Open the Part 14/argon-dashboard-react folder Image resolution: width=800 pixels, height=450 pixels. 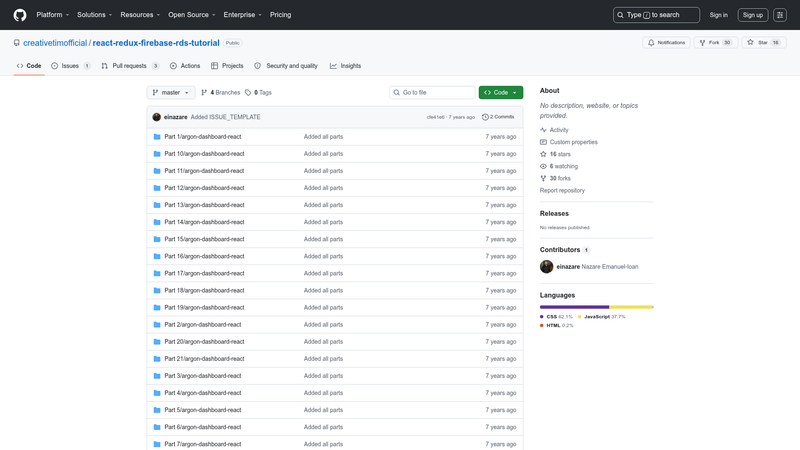204,222
